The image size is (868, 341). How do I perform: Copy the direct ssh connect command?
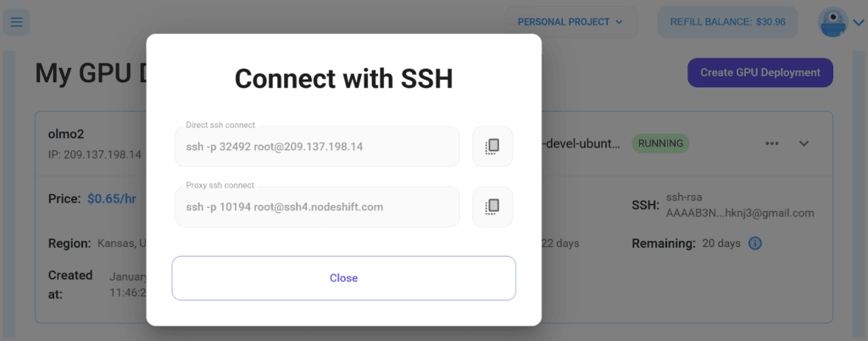(492, 146)
